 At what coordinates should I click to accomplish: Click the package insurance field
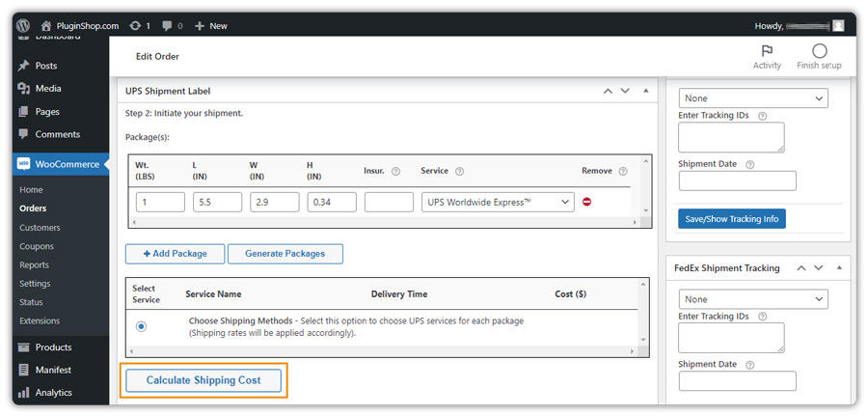(x=389, y=202)
